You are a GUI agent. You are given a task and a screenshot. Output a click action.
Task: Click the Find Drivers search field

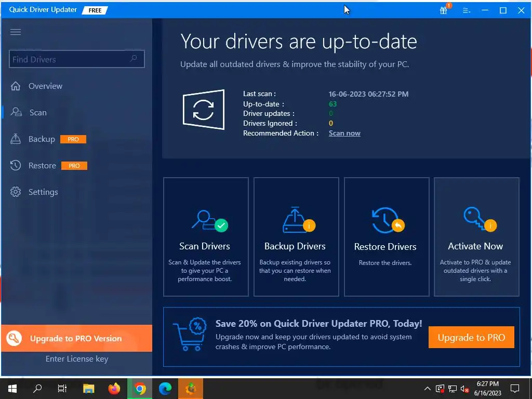pos(77,59)
